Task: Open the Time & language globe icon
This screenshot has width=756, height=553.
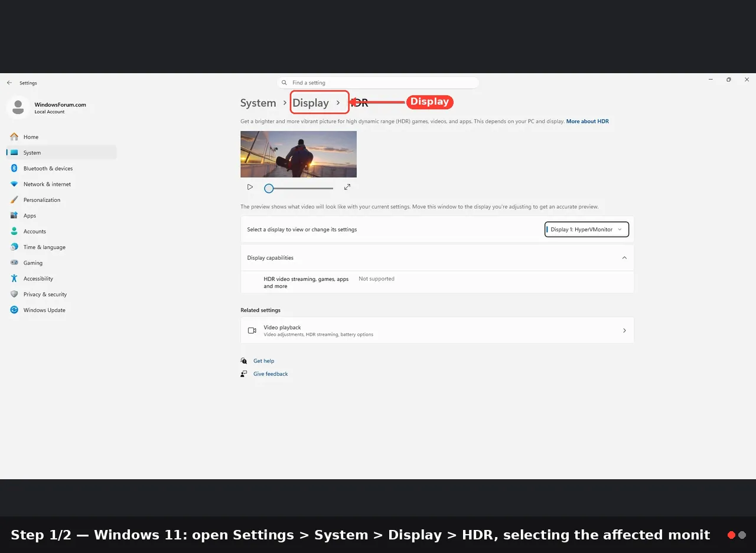Action: pyautogui.click(x=14, y=247)
